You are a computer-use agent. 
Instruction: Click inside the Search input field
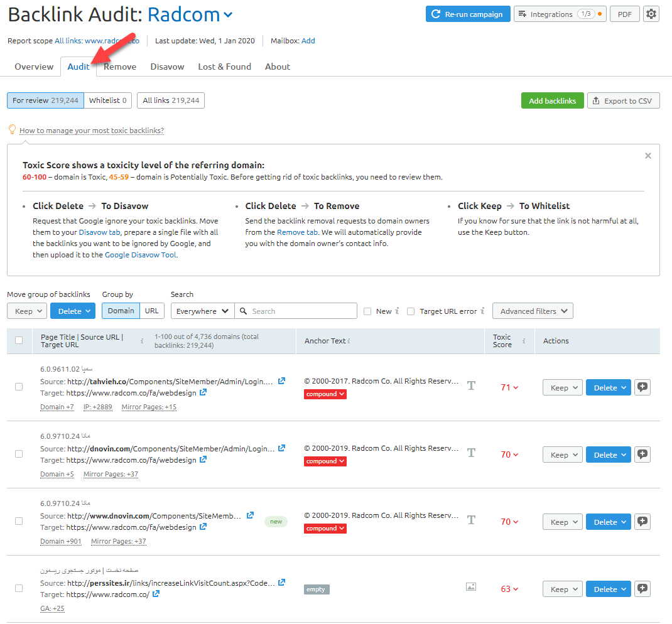[x=295, y=311]
